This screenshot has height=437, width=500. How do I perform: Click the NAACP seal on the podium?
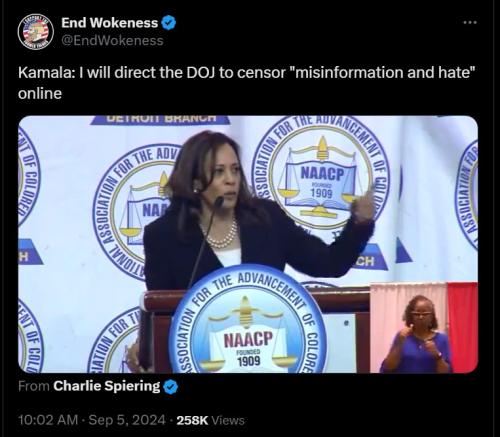coord(248,322)
